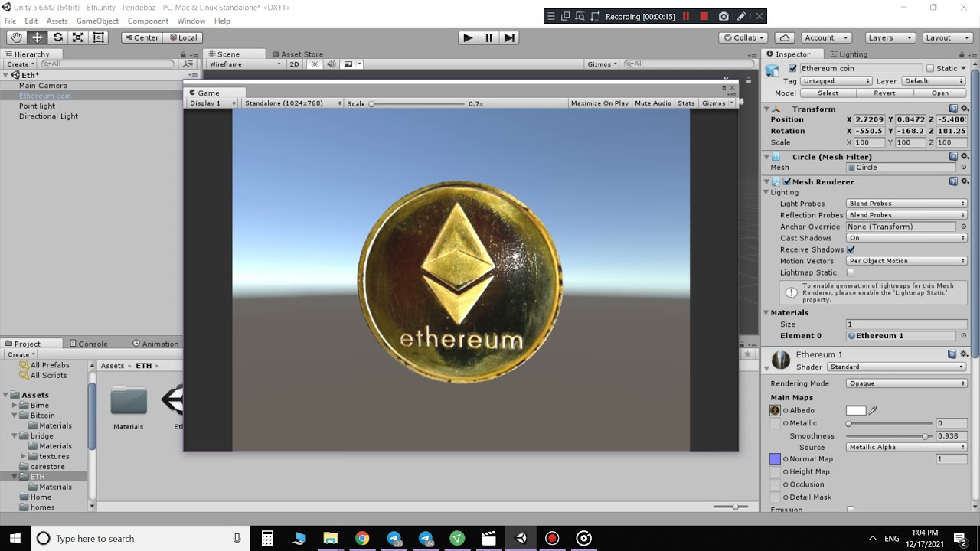This screenshot has width=980, height=551.
Task: Open Transform component help icon
Action: tap(953, 109)
